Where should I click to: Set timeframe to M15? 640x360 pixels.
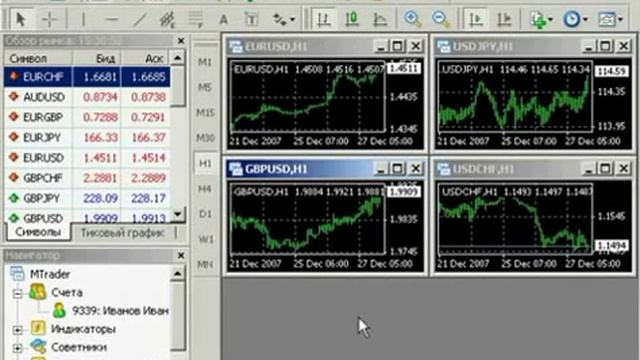(205, 112)
